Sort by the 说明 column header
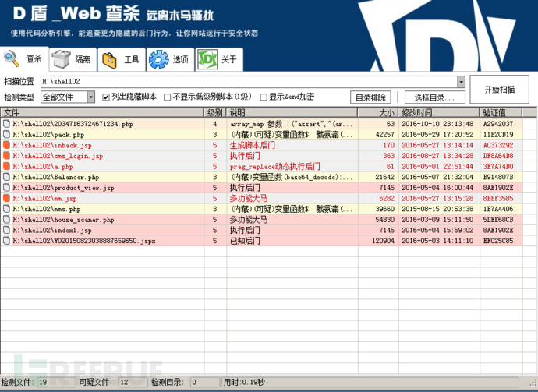538x392 pixels. coord(292,112)
